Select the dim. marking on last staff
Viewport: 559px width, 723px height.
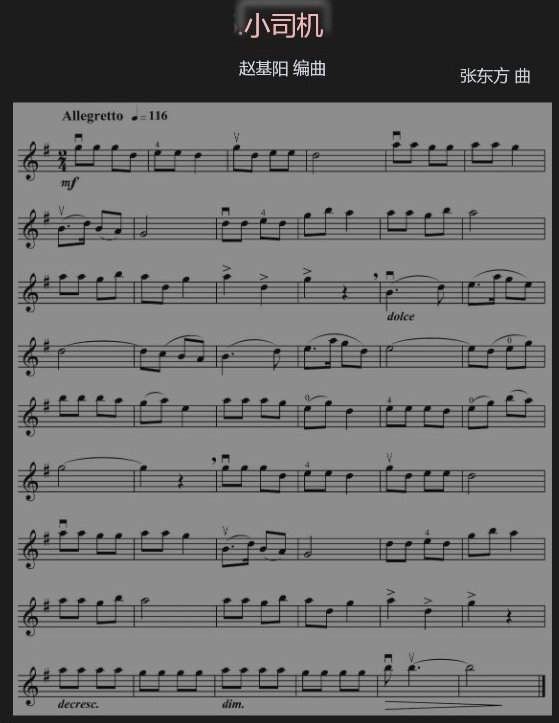pos(233,704)
